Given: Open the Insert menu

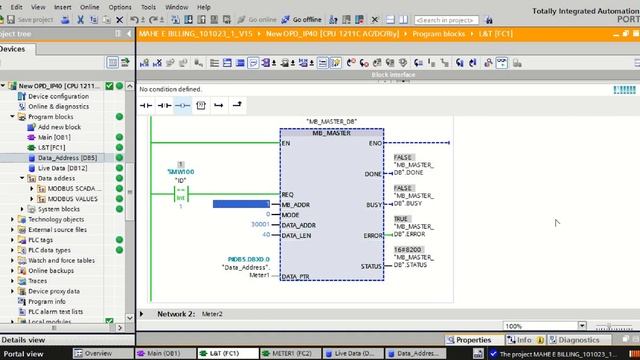Looking at the screenshot, I should pos(62,7).
